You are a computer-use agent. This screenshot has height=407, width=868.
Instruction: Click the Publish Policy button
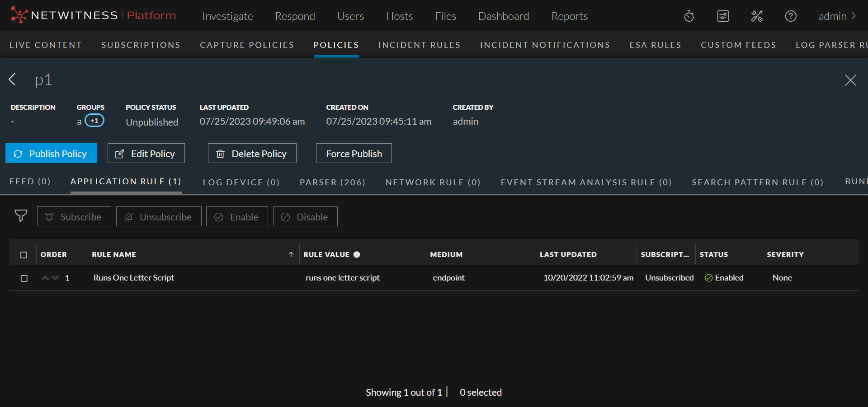[51, 154]
